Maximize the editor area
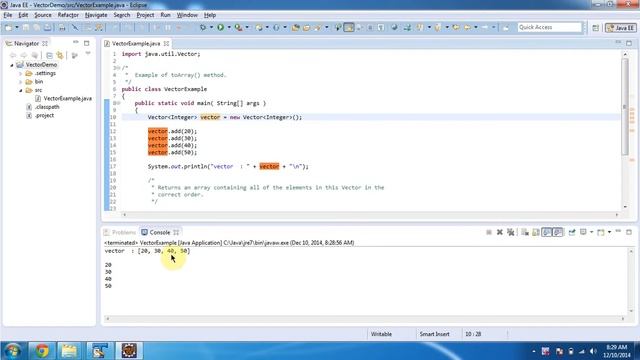The width and height of the screenshot is (640, 360). tap(629, 43)
